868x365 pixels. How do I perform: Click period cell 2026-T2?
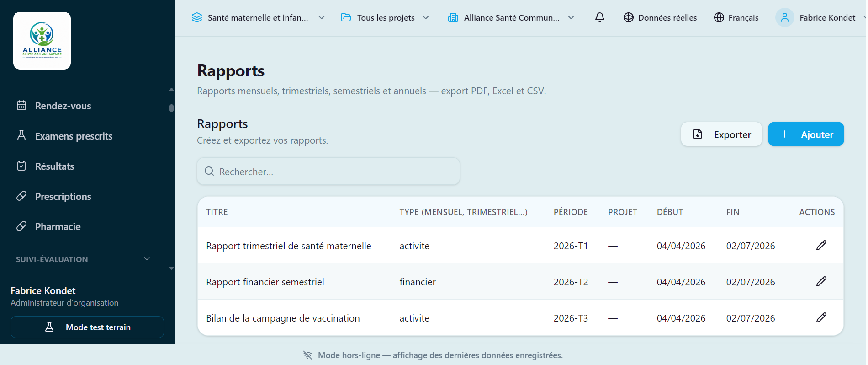click(x=571, y=282)
